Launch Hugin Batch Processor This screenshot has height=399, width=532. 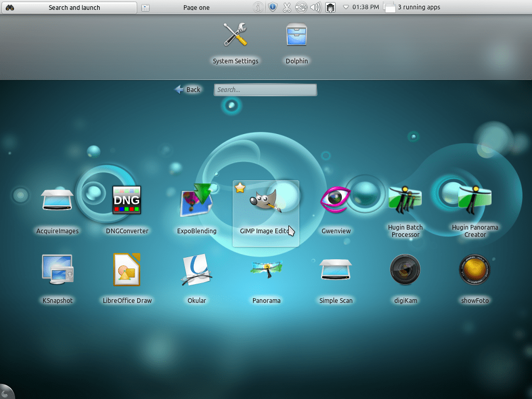(405, 212)
